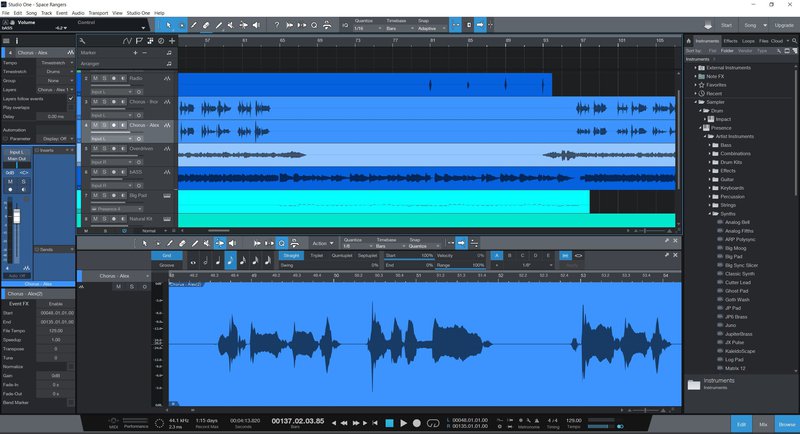Toggle the Browse button at bottom right

[x=787, y=424]
